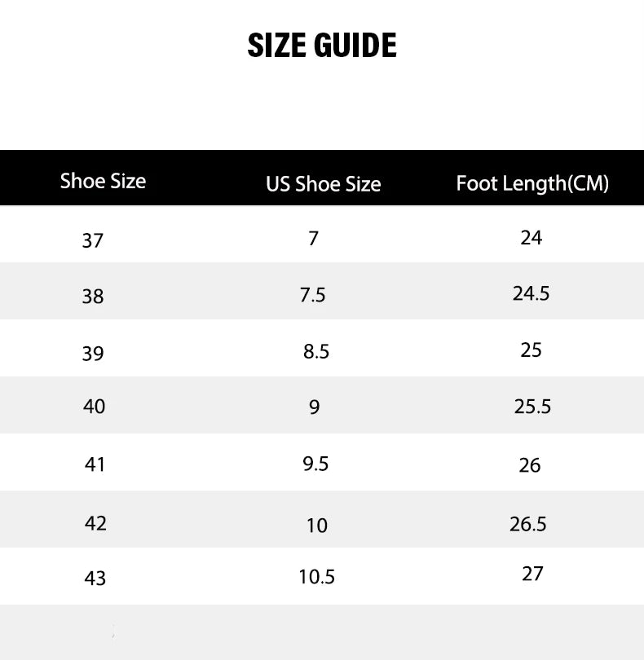Select the US Shoe Size column header

click(x=323, y=184)
